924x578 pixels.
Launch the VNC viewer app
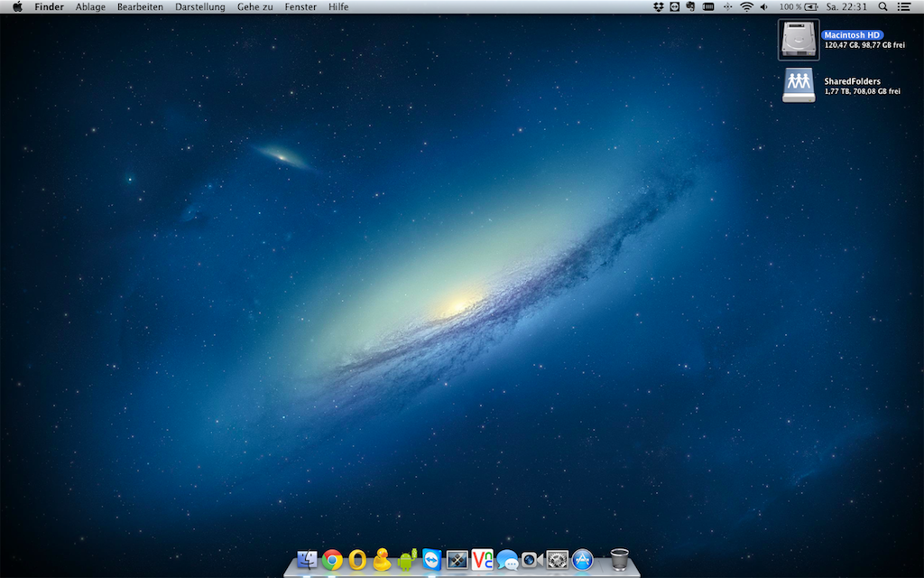pos(482,560)
